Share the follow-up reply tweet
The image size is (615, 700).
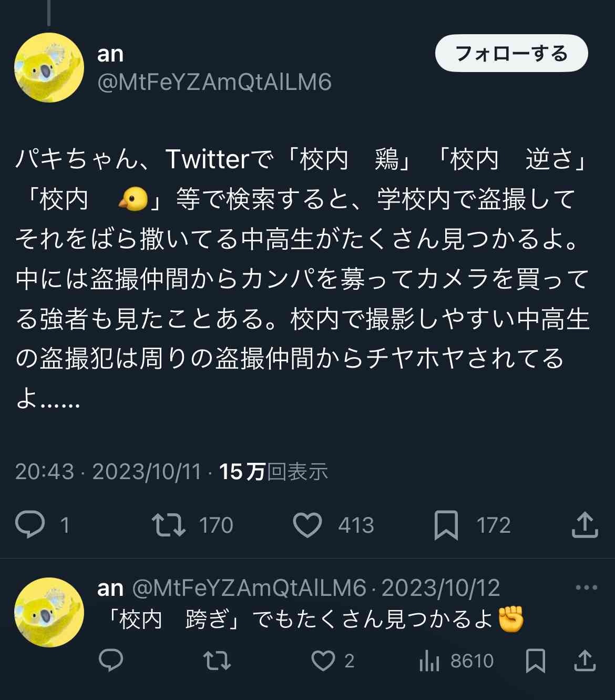pos(585,661)
